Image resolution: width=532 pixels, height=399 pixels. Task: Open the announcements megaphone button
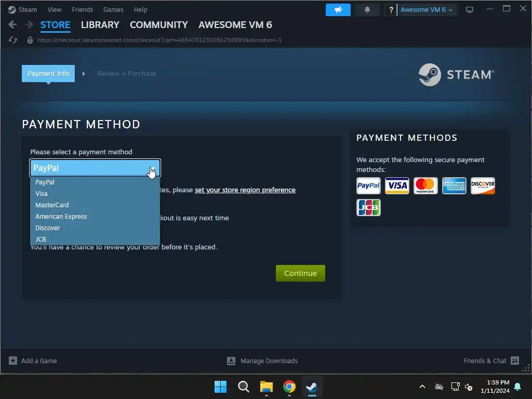tap(338, 10)
